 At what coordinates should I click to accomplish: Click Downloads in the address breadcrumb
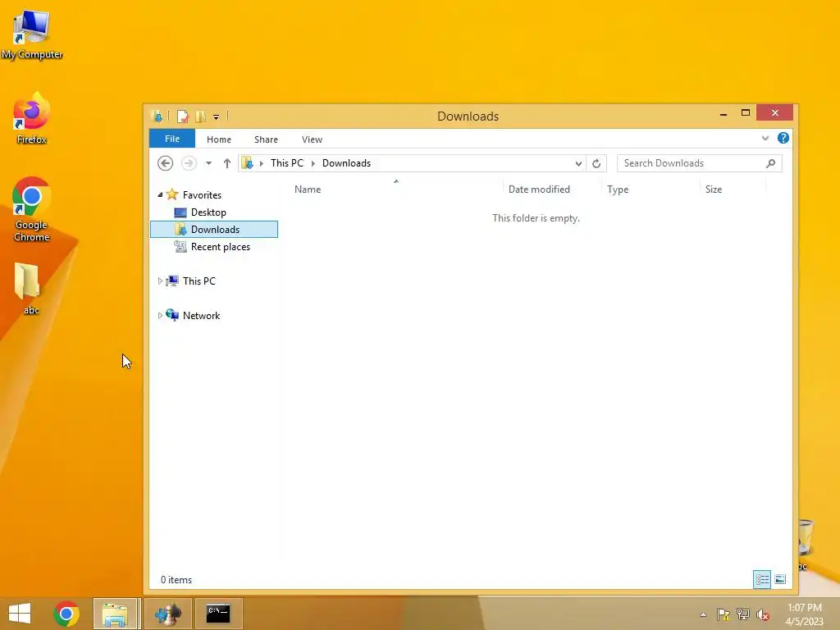tap(346, 163)
